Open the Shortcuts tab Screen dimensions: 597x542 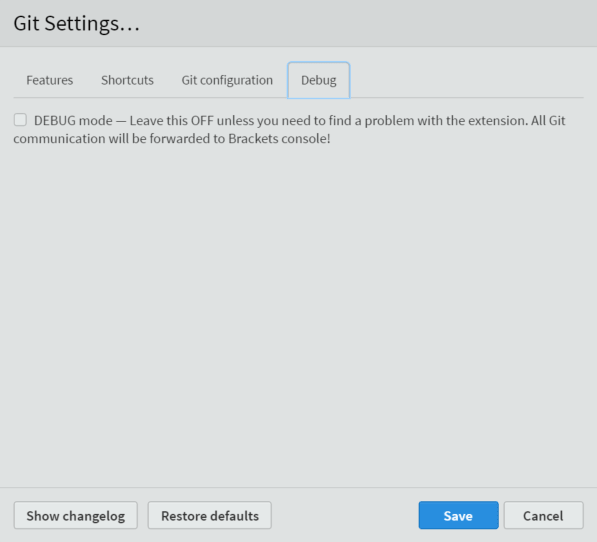click(x=127, y=80)
